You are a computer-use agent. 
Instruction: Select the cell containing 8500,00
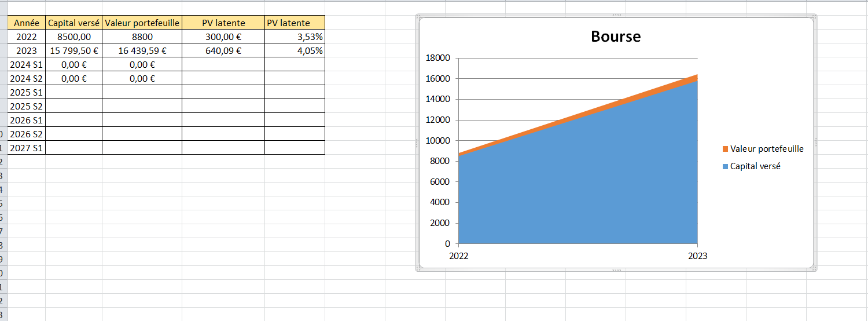coord(73,37)
